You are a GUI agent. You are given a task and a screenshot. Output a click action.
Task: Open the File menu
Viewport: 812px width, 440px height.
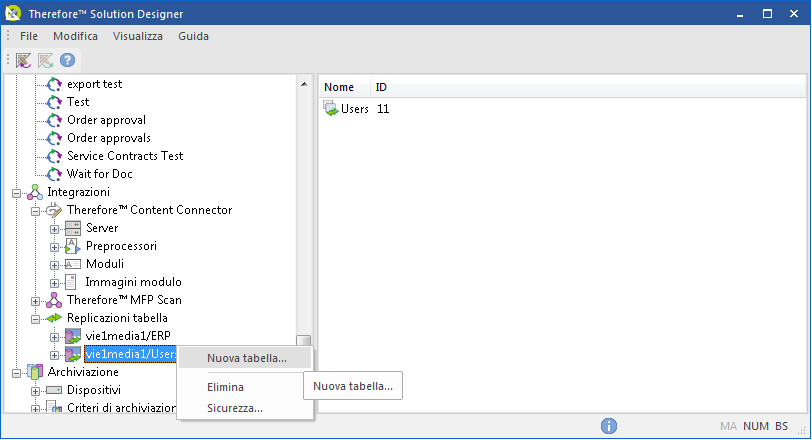pos(29,36)
